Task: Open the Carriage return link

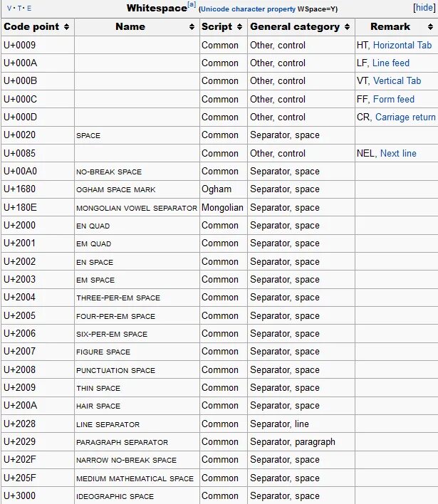Action: (x=405, y=117)
